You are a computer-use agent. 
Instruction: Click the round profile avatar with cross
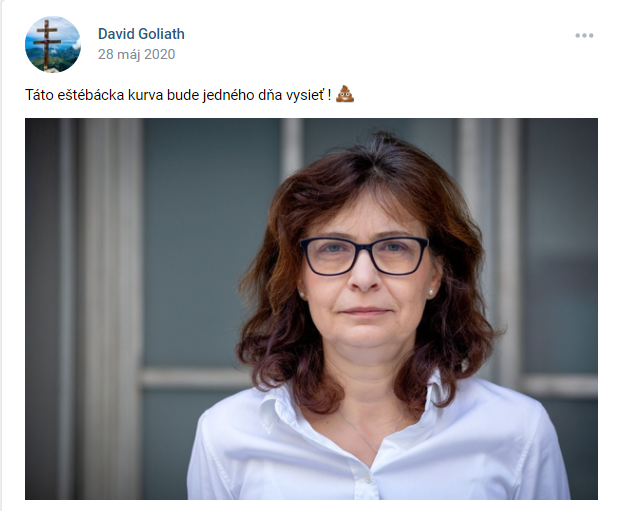point(53,44)
